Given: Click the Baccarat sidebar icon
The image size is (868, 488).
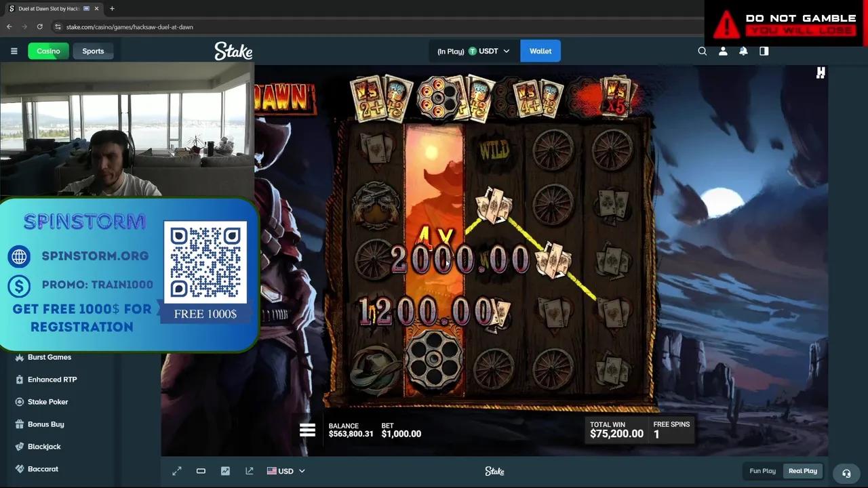Looking at the screenshot, I should click(x=19, y=469).
